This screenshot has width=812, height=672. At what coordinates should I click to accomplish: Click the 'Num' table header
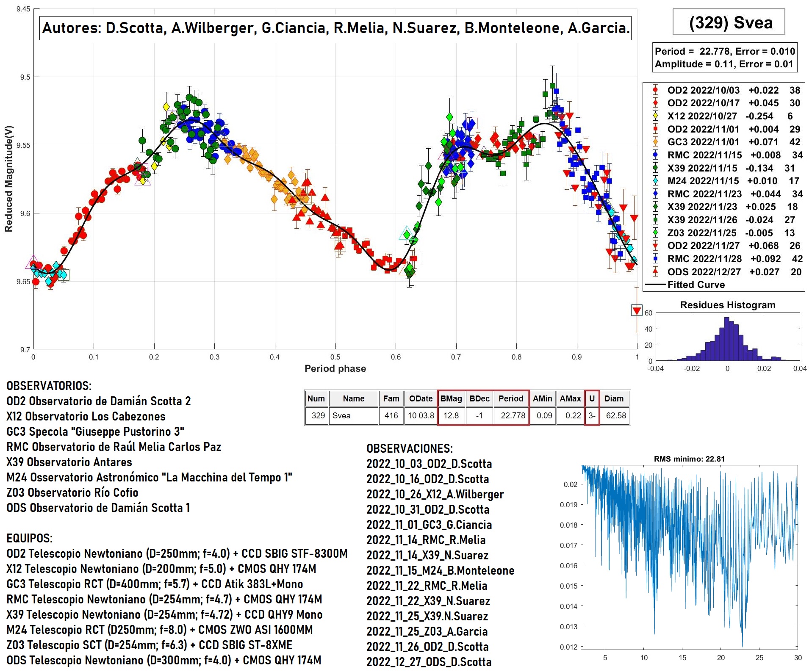coord(316,398)
